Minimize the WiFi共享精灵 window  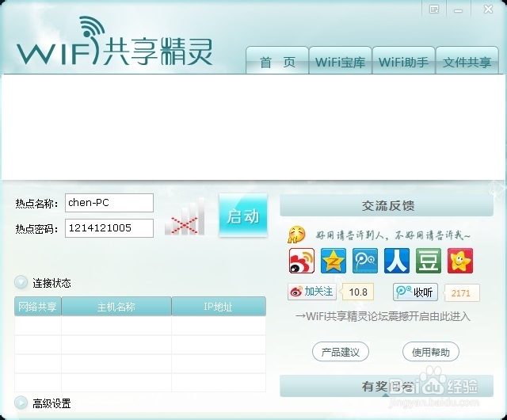pyautogui.click(x=458, y=10)
